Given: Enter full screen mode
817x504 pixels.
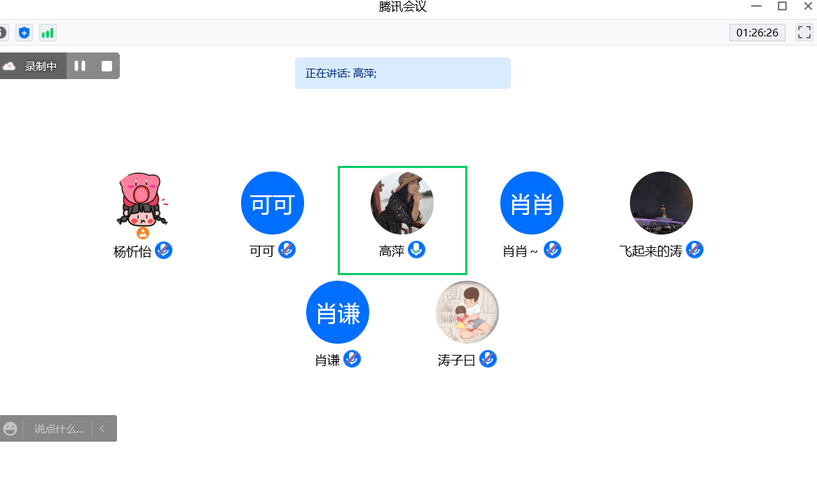Looking at the screenshot, I should [804, 32].
